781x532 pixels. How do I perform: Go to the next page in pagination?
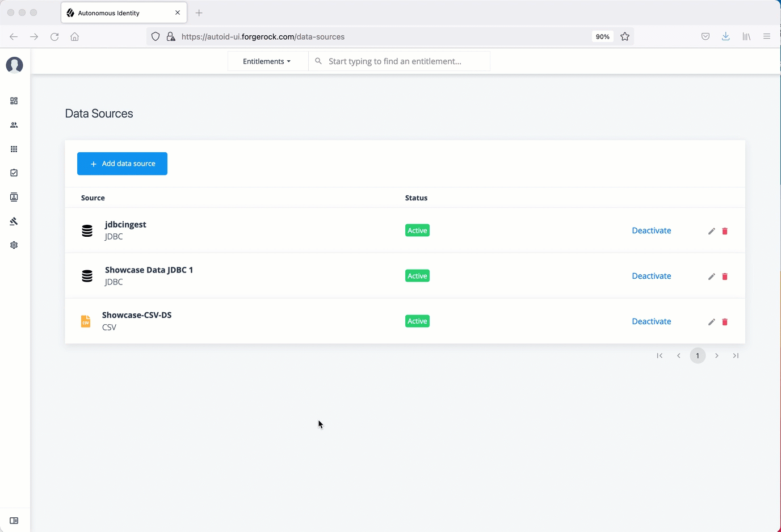(x=717, y=356)
